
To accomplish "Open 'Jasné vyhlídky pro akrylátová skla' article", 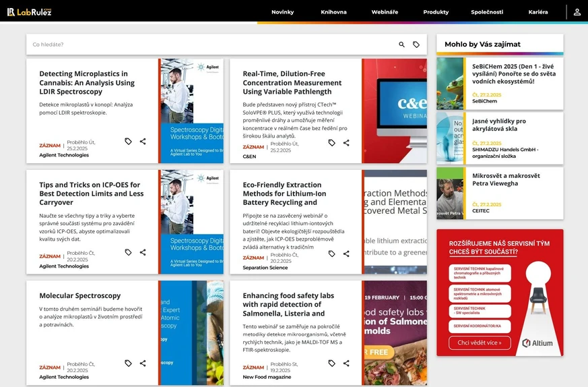I will (500, 125).
